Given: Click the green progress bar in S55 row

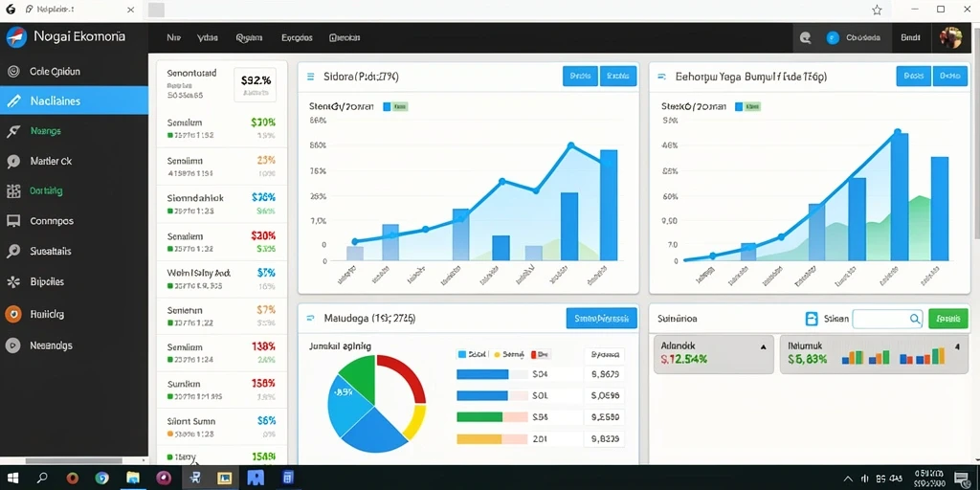Looking at the screenshot, I should 479,417.
